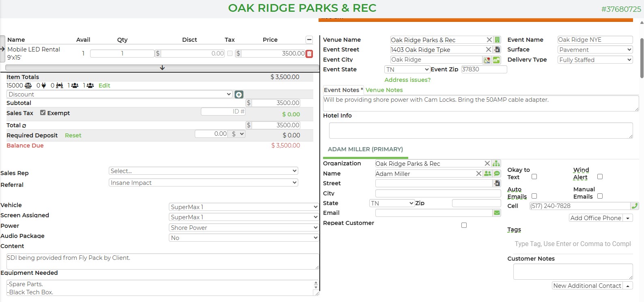This screenshot has width=644, height=302.
Task: Open the Sales Rep dropdown
Action: [x=203, y=171]
